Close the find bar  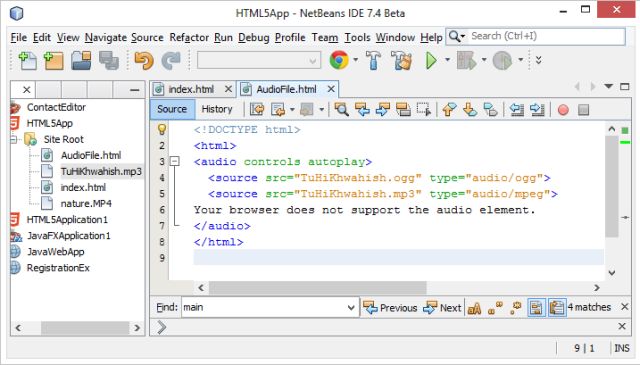[x=624, y=307]
